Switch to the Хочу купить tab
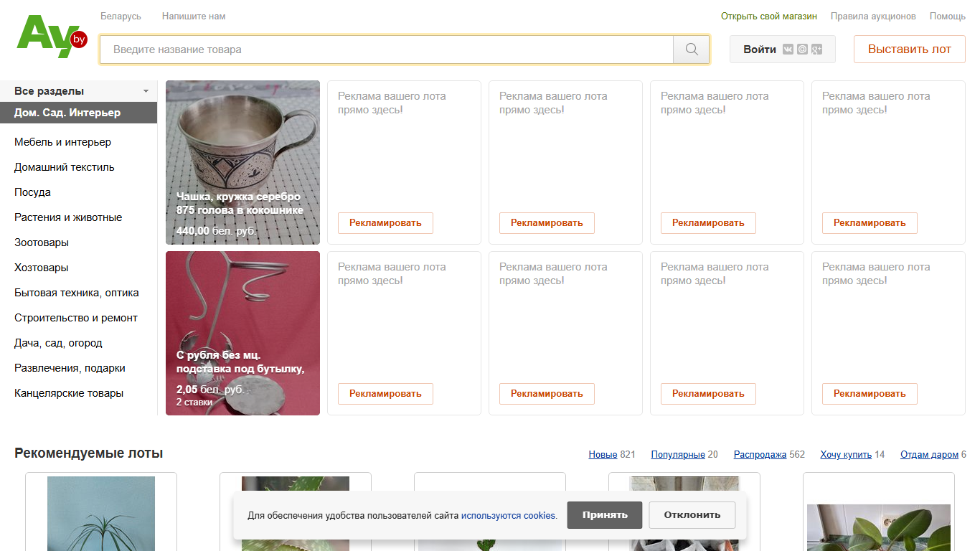Screen dimensions: 980x551 click(846, 454)
